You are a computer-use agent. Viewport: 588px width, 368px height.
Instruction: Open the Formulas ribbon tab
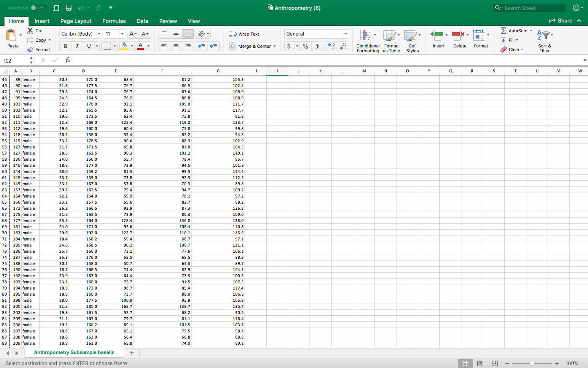click(114, 21)
